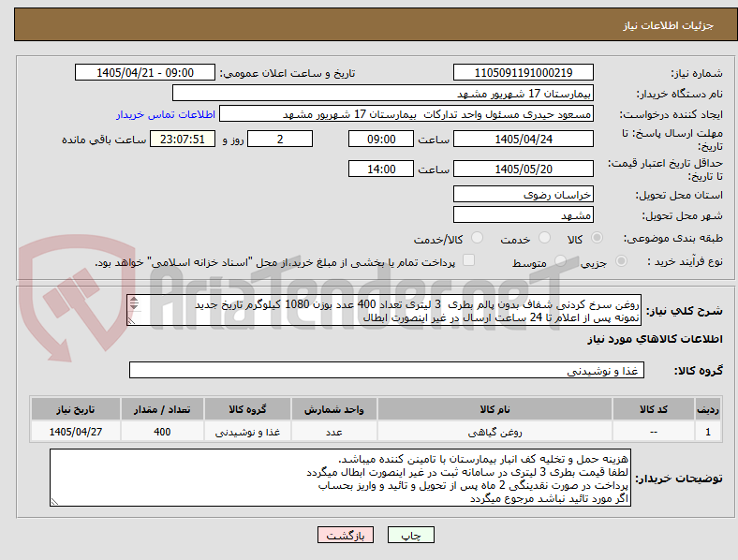Click the بازگشت (back) button
Image resolution: width=738 pixels, height=560 pixels.
pyautogui.click(x=346, y=535)
